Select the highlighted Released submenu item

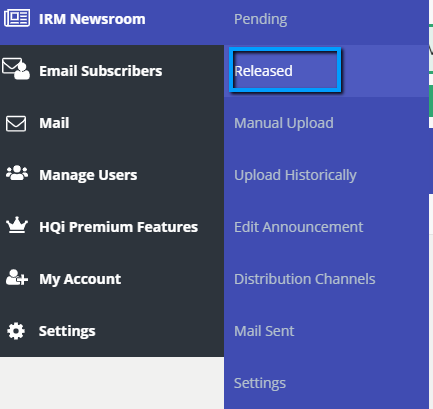263,71
